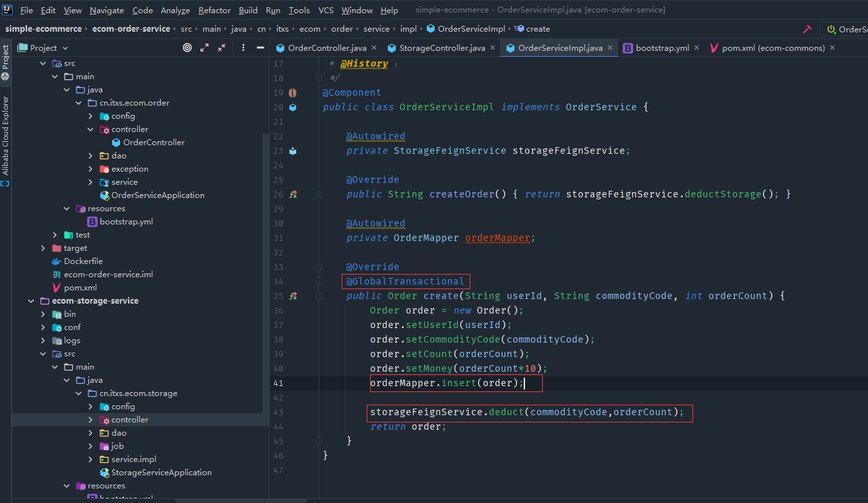Select ecom-order-service.iml file
The width and height of the screenshot is (868, 503).
pyautogui.click(x=102, y=275)
